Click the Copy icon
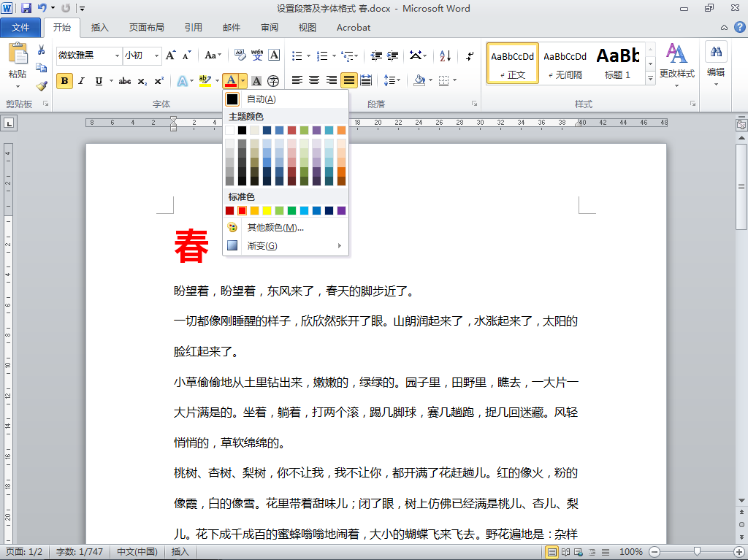 pyautogui.click(x=42, y=68)
